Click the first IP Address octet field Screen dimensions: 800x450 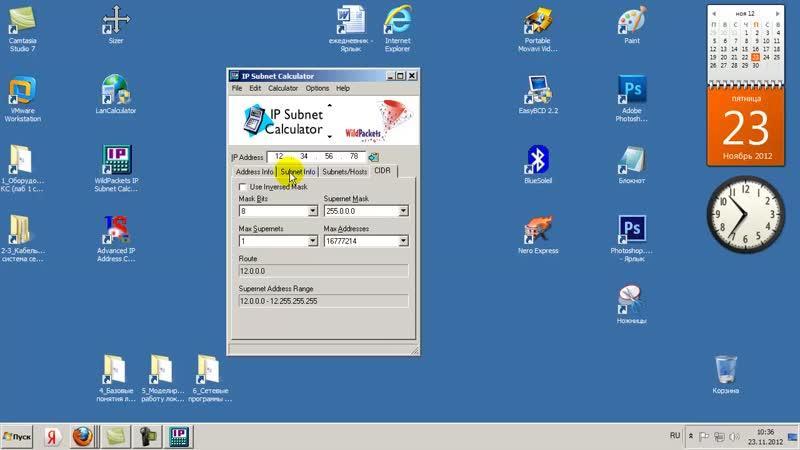280,157
